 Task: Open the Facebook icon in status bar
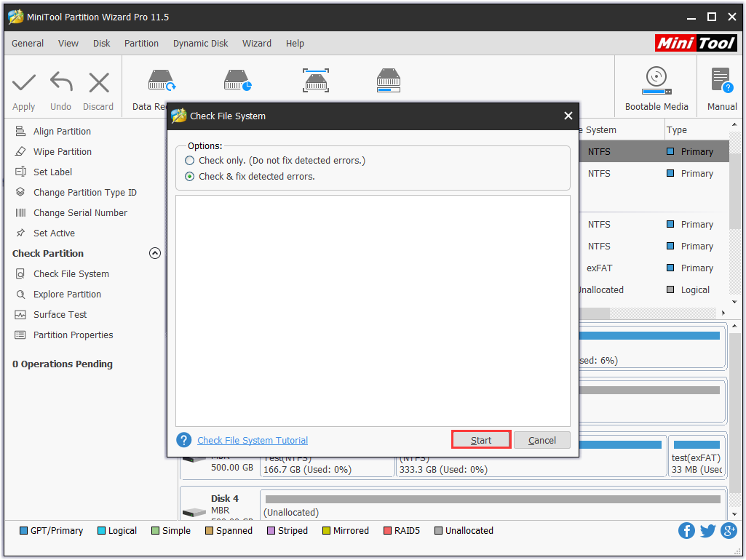pyautogui.click(x=686, y=530)
